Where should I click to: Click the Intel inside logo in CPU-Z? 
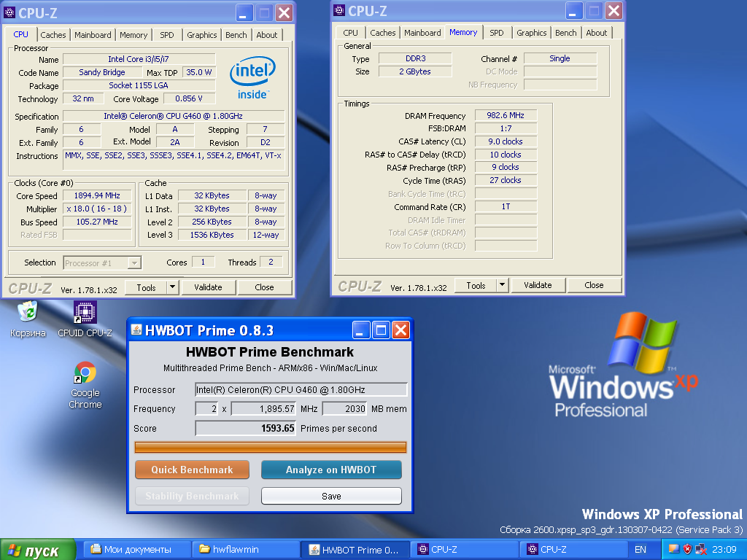click(x=252, y=78)
